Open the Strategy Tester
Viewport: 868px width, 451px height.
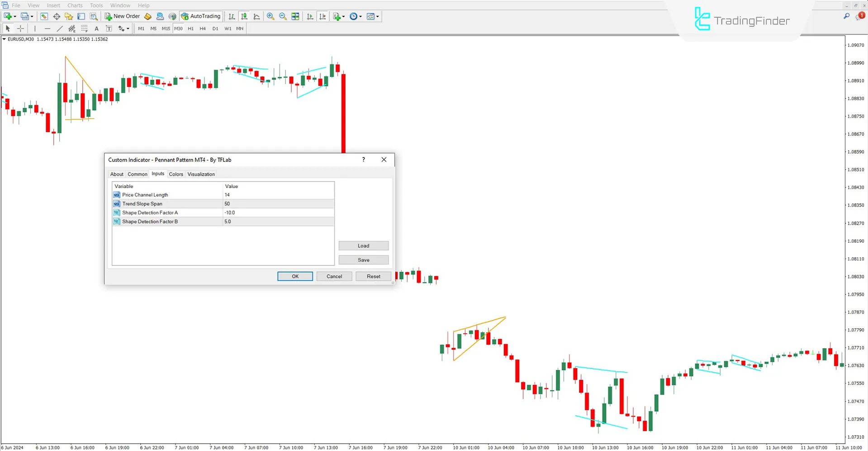click(94, 16)
